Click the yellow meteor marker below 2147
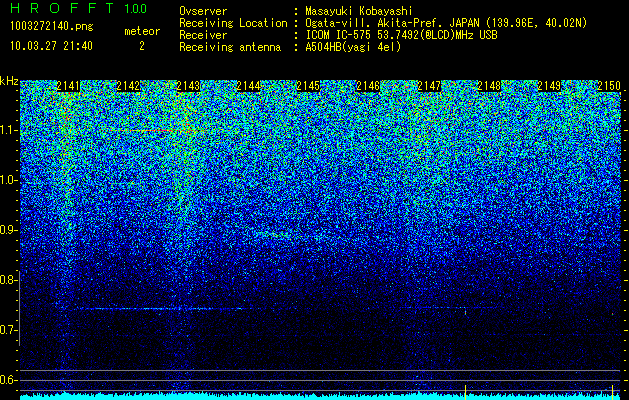 pyautogui.click(x=465, y=392)
